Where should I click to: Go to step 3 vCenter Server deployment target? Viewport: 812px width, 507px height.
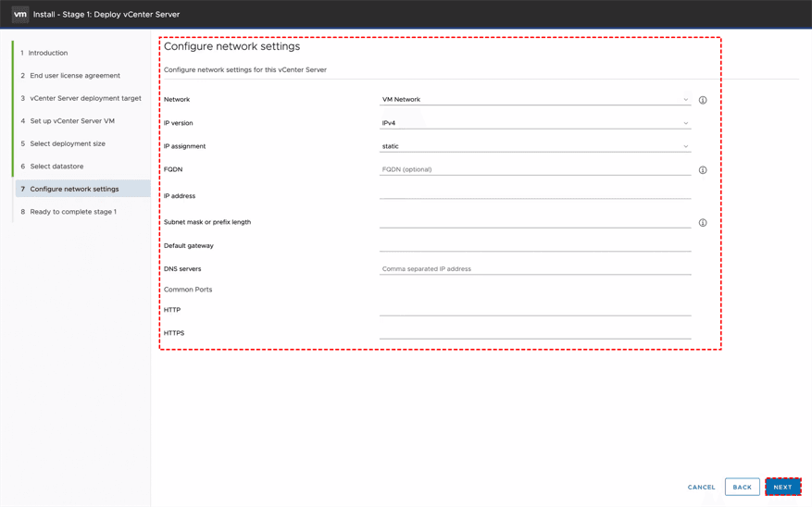click(81, 98)
